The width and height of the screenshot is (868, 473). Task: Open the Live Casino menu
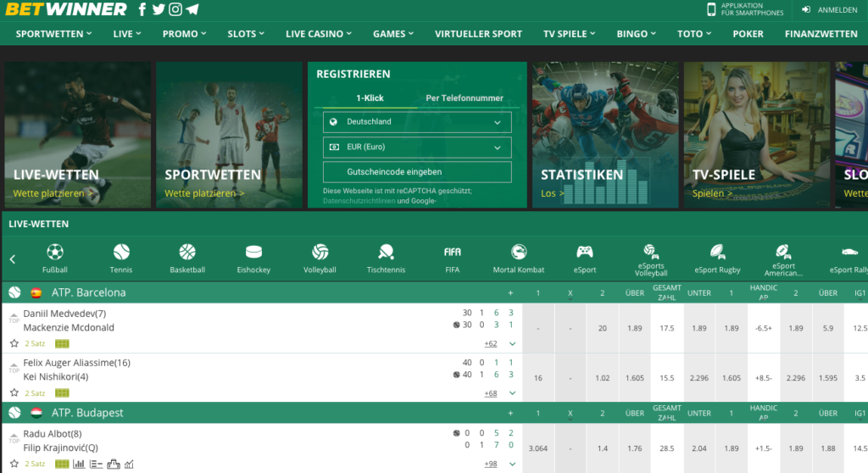click(x=319, y=34)
